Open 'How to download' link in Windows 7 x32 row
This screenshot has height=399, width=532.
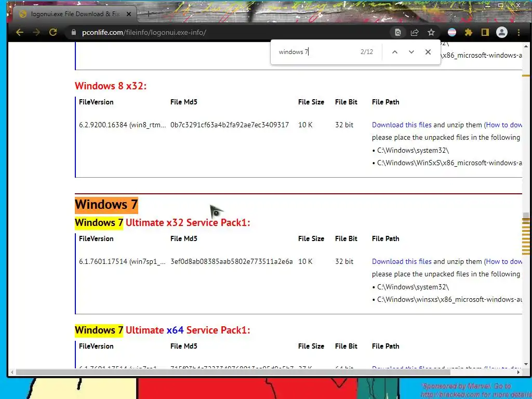504,262
